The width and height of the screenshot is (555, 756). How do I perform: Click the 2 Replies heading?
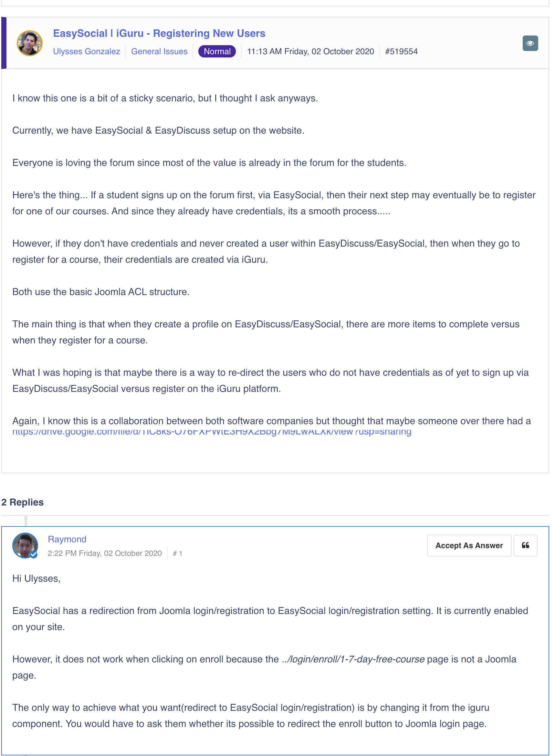(23, 502)
